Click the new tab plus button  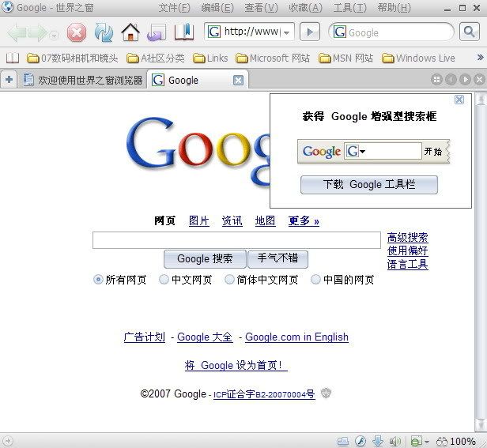(x=9, y=80)
